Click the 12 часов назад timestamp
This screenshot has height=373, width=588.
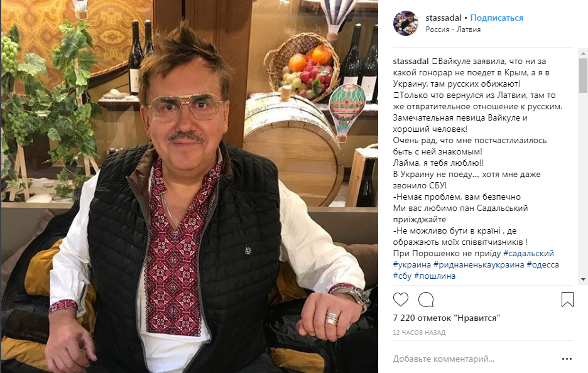(x=419, y=332)
